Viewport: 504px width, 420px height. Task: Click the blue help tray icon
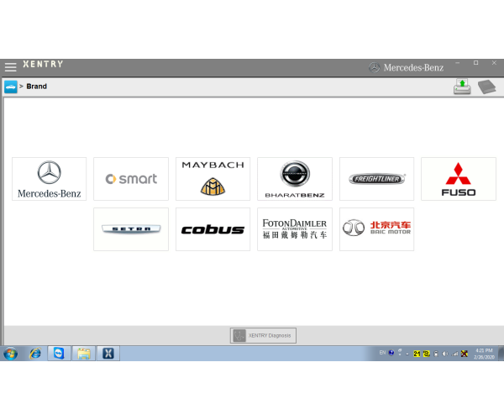pos(391,353)
